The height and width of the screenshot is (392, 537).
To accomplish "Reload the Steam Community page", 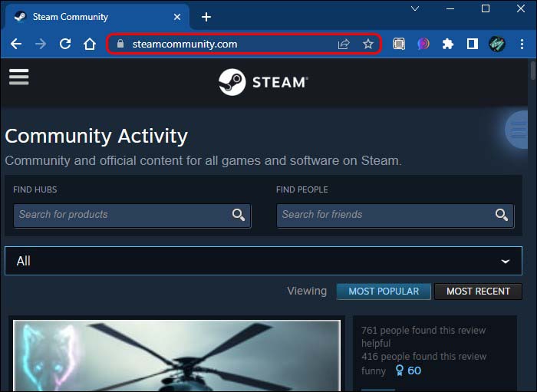I will [65, 44].
